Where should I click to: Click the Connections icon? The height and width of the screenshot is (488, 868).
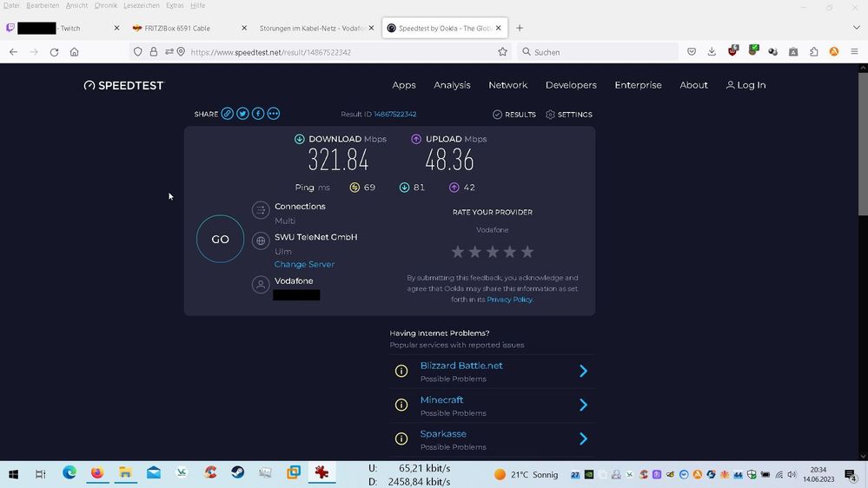coord(261,210)
